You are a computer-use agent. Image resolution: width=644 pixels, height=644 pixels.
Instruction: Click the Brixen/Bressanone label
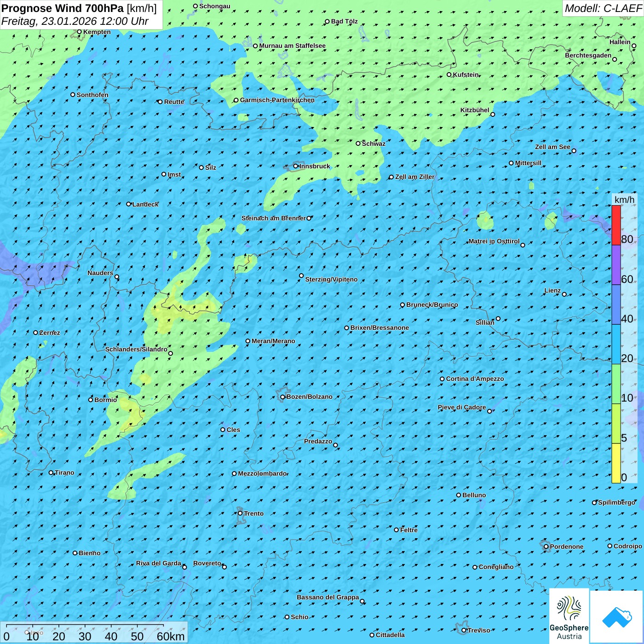pyautogui.click(x=379, y=328)
